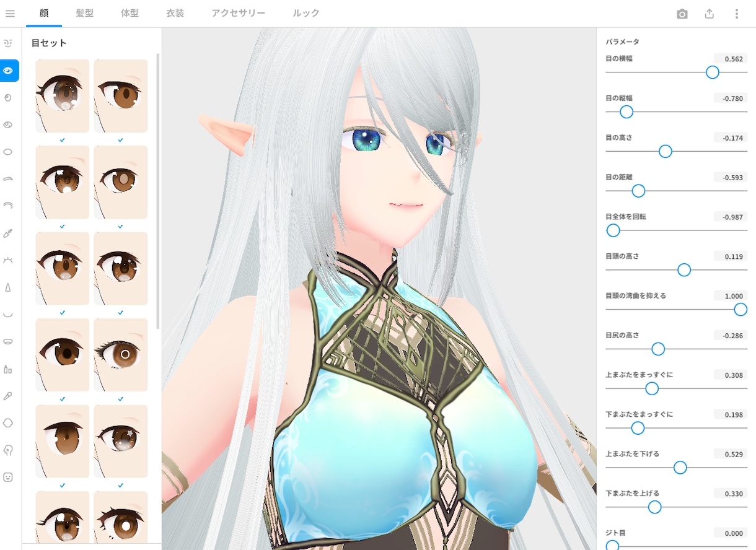Click the パラメータ heading text
Image resolution: width=756 pixels, height=550 pixels.
coord(622,42)
